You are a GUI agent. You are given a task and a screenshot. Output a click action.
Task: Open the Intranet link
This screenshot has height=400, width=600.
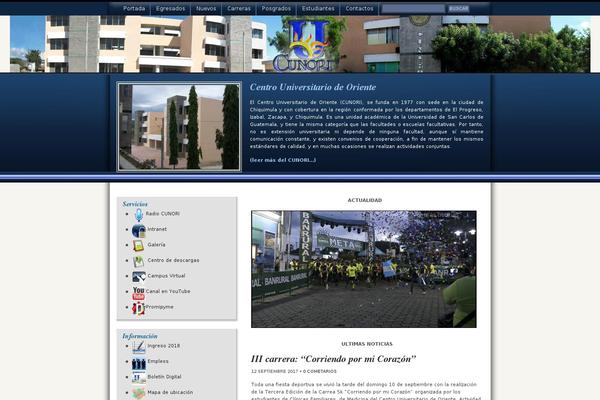(x=157, y=229)
